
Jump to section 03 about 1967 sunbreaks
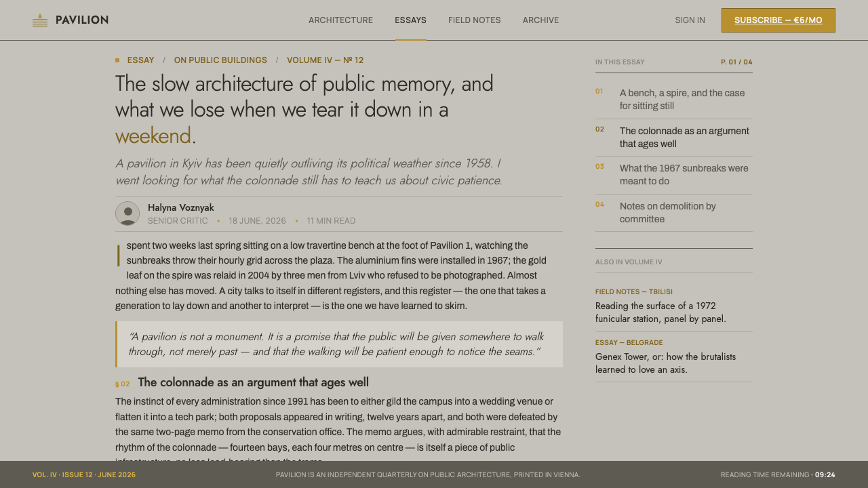[674, 175]
